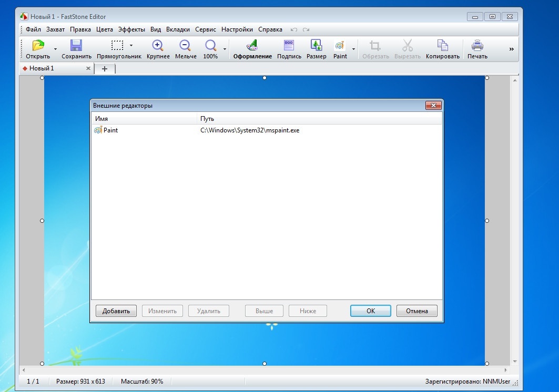
Task: Expand the Открыть dropdown arrow
Action: coord(55,49)
